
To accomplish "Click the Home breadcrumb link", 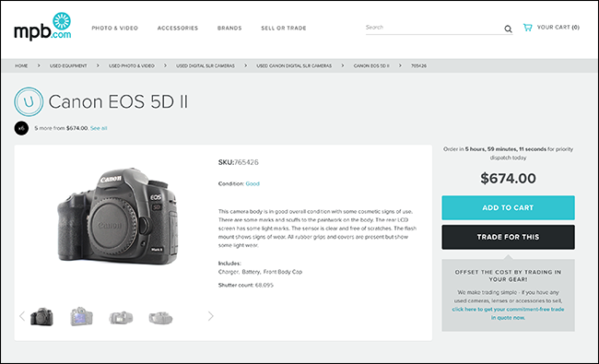I will click(x=21, y=65).
